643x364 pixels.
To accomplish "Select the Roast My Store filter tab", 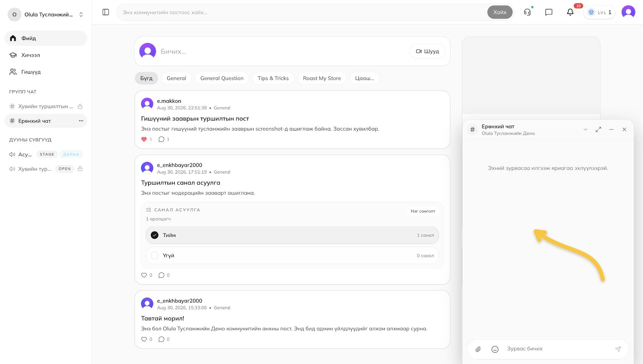I will [x=322, y=78].
